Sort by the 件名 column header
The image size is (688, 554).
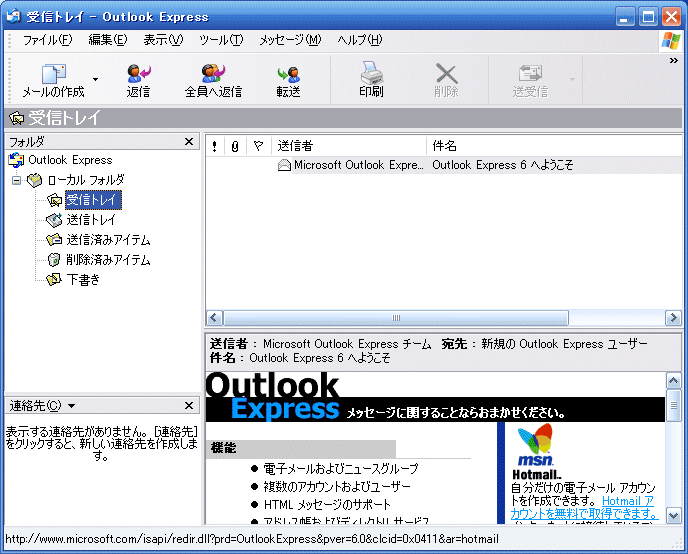554,146
